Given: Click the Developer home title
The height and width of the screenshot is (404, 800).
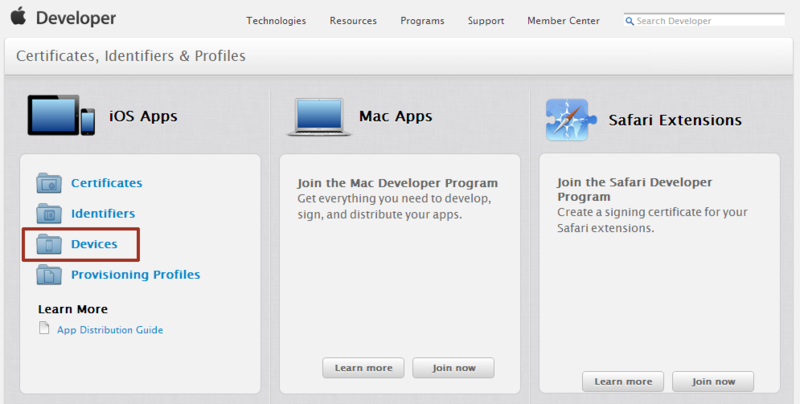Looking at the screenshot, I should click(76, 18).
